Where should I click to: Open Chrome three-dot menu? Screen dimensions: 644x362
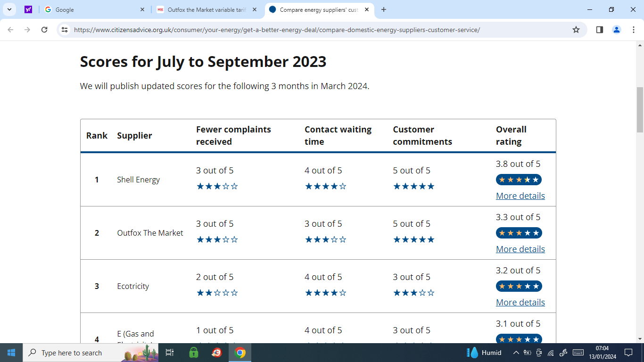tap(634, 30)
